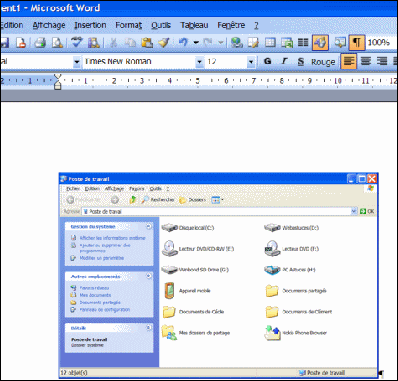Collapse the Gestion du système panel

149,226
